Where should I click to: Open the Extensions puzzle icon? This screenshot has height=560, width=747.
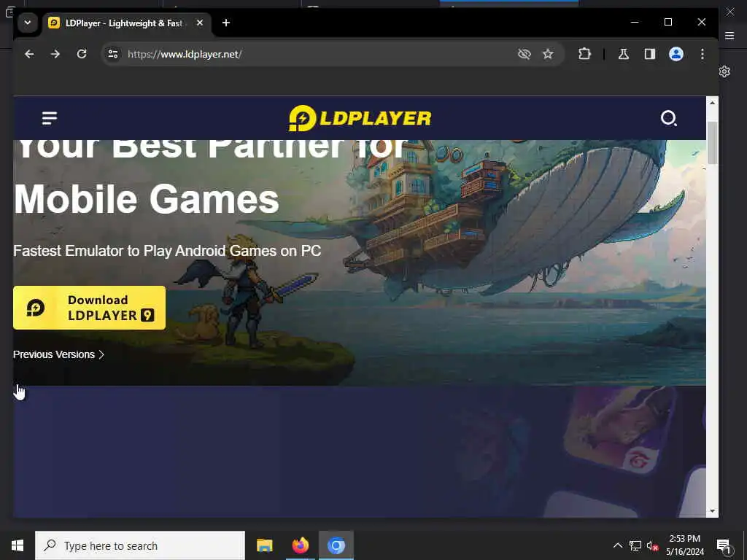(x=584, y=54)
